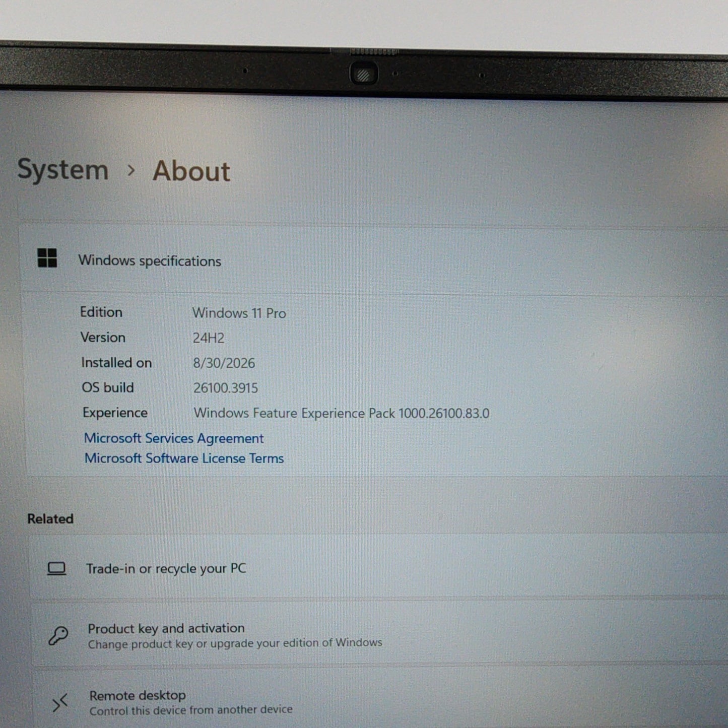Select the About page title

pos(191,171)
